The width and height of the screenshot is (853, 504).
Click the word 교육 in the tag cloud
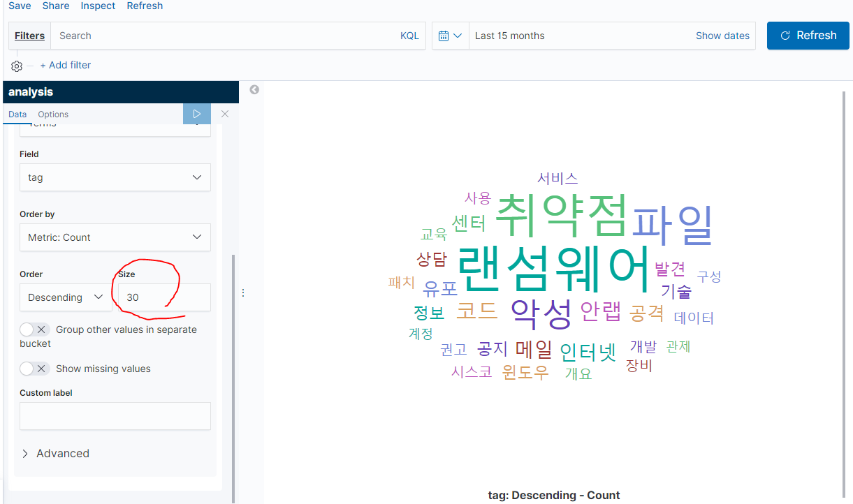point(433,235)
